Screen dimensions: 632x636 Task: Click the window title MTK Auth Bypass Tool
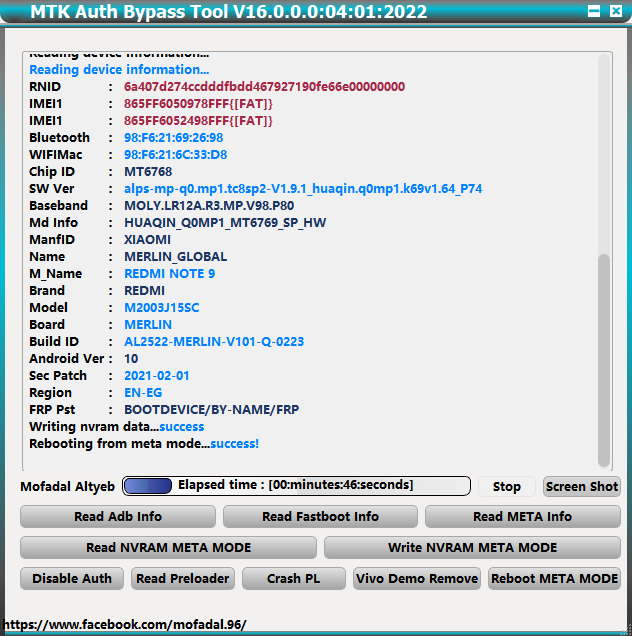pyautogui.click(x=229, y=11)
